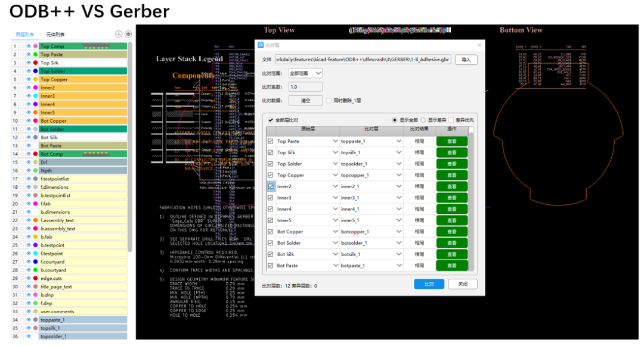644x346 pixels.
Task: Click the 导入 import button
Action: [x=466, y=60]
